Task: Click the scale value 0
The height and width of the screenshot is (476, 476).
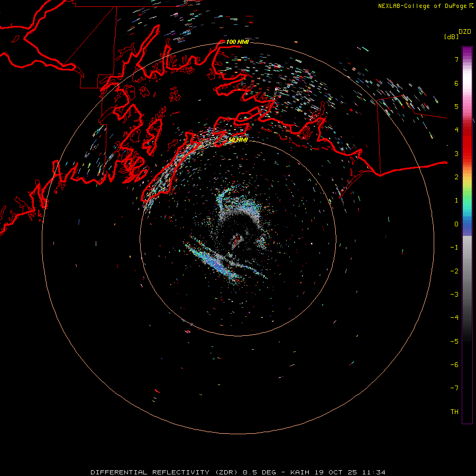Action: click(456, 224)
